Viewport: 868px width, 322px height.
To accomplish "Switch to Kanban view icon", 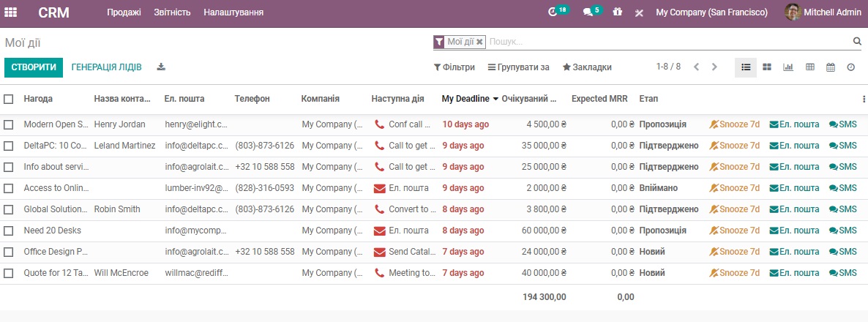I will 767,67.
